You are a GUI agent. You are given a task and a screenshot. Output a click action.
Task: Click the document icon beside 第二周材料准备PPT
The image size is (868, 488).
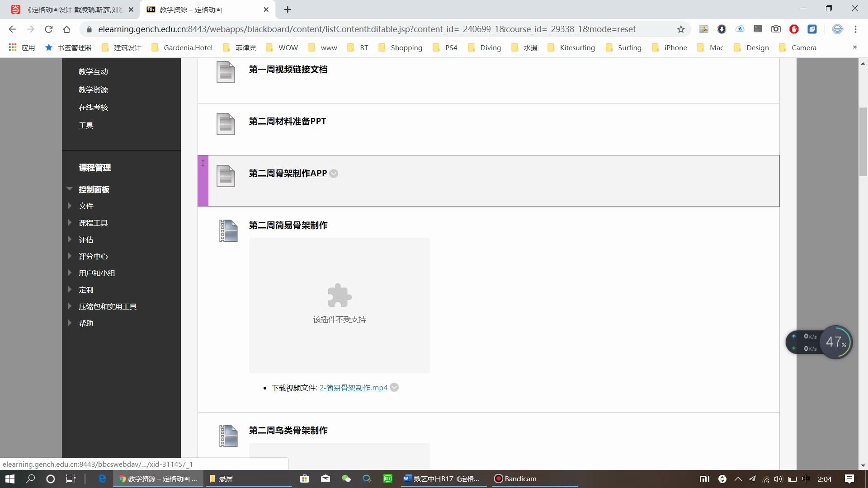point(225,123)
